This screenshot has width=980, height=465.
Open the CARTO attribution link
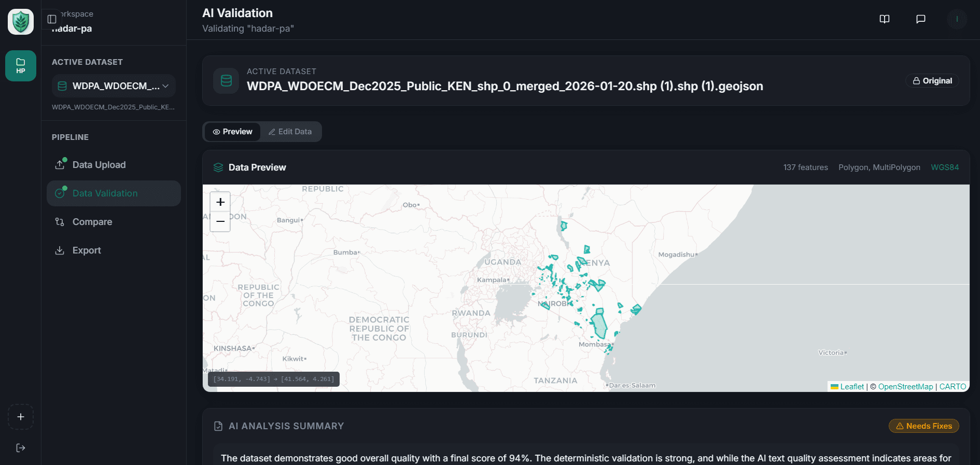click(953, 387)
